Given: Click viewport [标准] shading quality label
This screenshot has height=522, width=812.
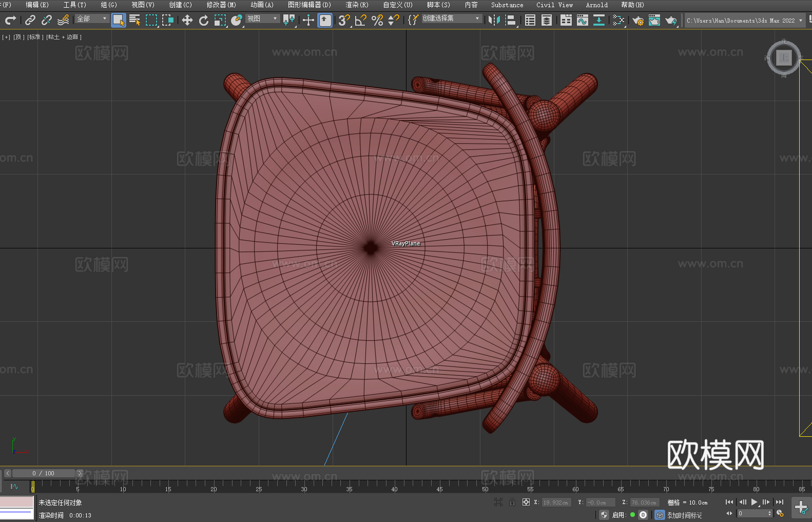Looking at the screenshot, I should pos(35,37).
